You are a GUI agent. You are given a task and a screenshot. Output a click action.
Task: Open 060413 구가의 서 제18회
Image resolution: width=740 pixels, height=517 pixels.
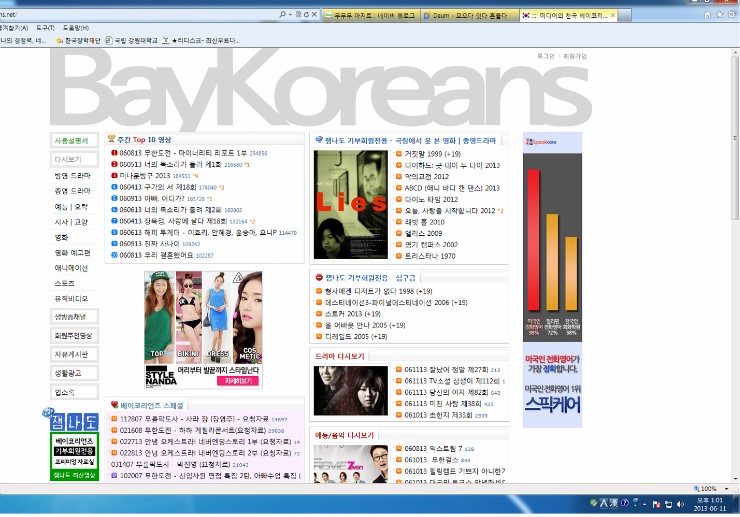tap(158, 187)
